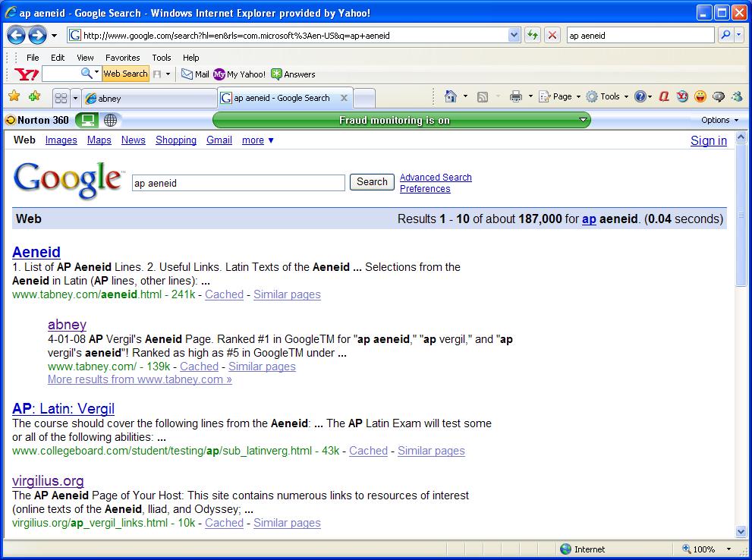Open the File menu
Screen dimensions: 752x560
33,58
